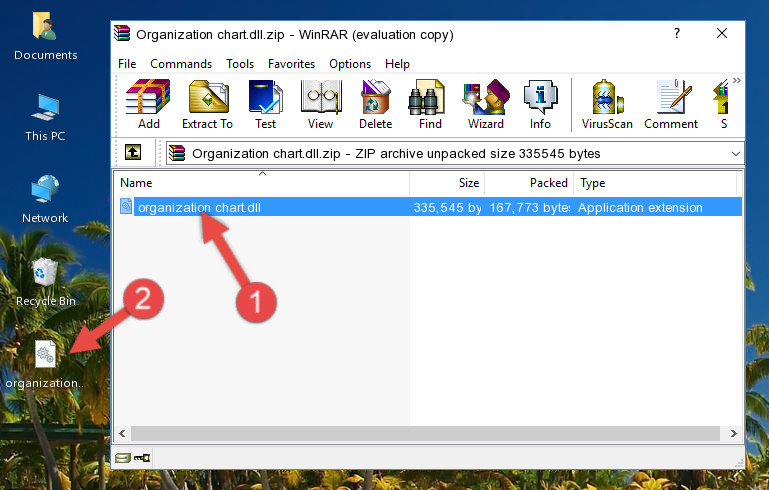Open the Comment tool

tap(671, 104)
